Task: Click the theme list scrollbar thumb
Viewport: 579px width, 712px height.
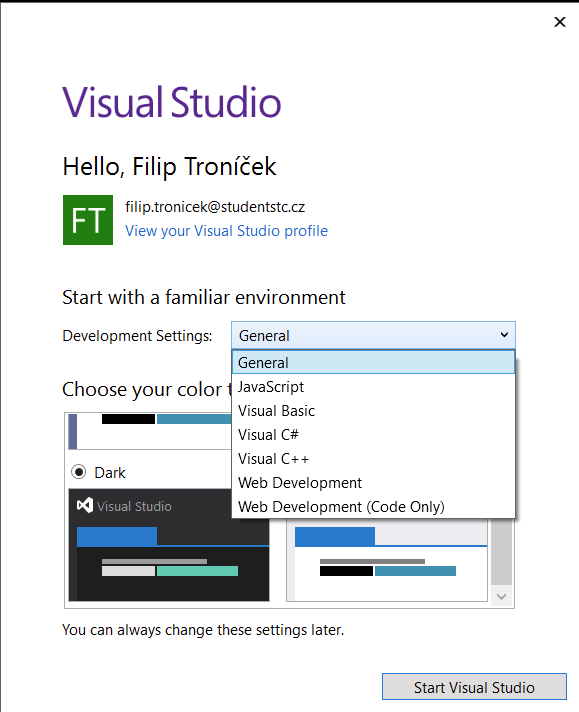Action: tap(501, 551)
